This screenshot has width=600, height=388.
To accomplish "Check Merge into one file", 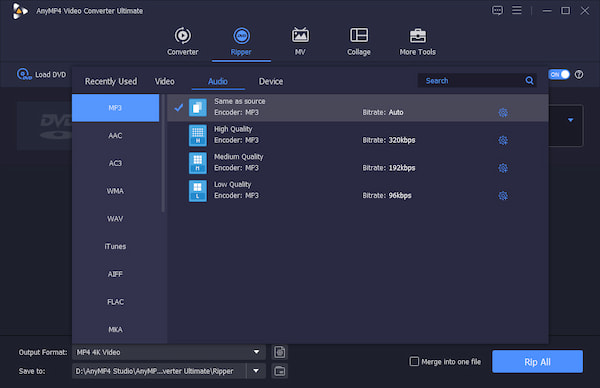I will tap(414, 361).
